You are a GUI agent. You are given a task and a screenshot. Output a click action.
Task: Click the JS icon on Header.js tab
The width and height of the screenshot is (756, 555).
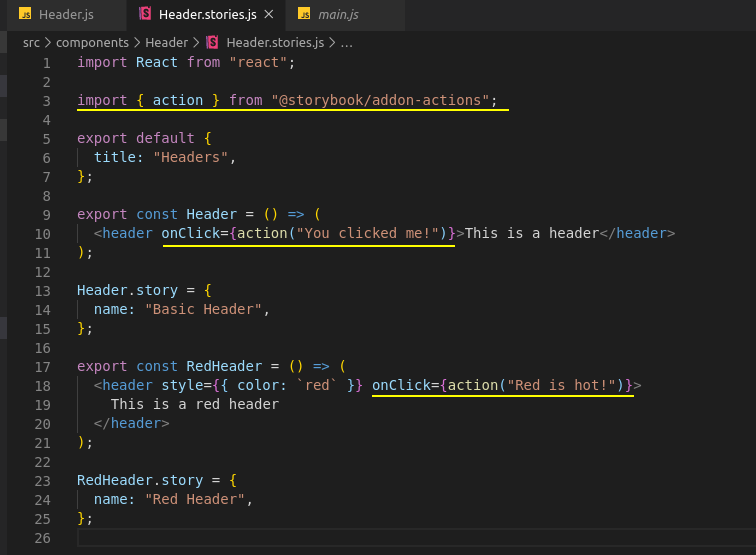(25, 14)
